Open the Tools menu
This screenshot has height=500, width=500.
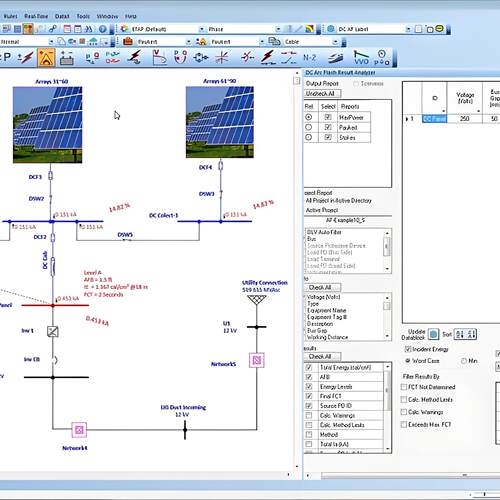83,16
